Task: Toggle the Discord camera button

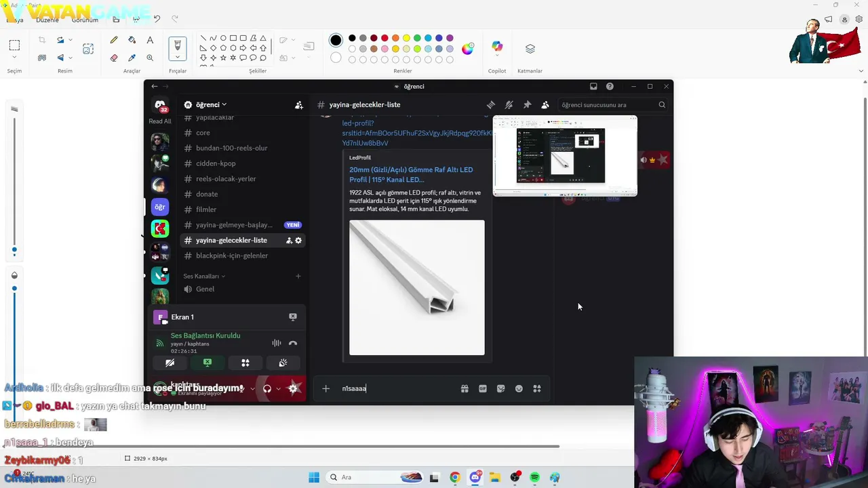Action: 170,363
